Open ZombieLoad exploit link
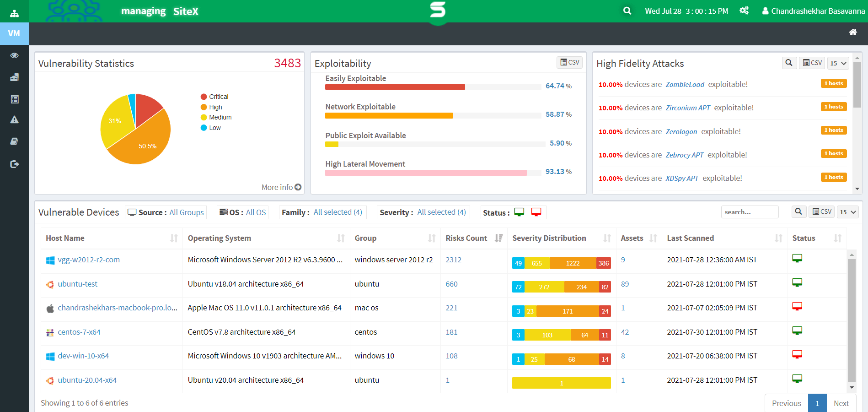 [685, 85]
